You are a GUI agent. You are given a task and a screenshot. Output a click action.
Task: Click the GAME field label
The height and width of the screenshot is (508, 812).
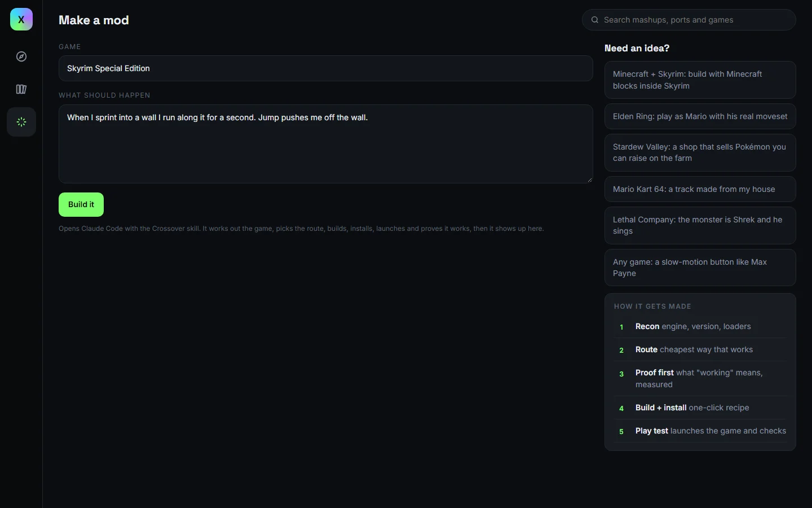click(x=70, y=47)
